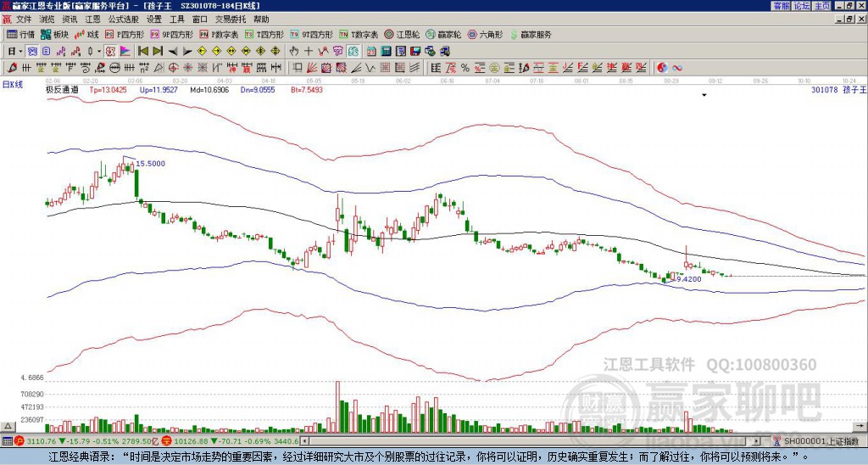Click the 行情 toolbar button

21,34
